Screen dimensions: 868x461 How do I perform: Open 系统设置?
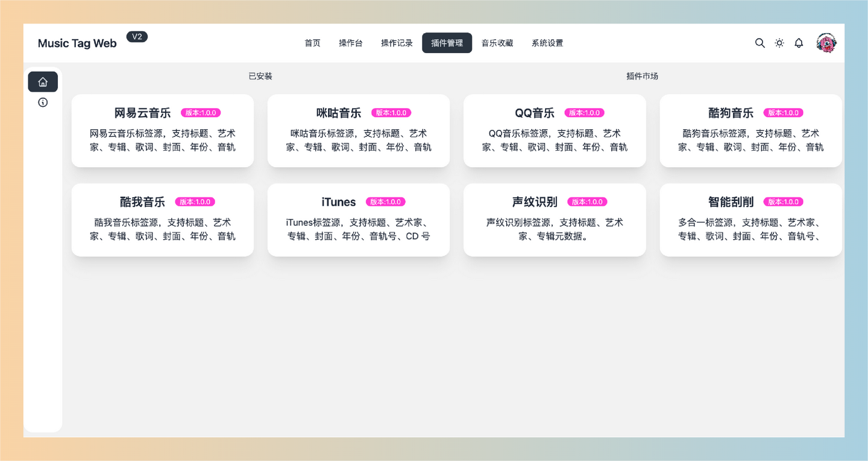(547, 43)
